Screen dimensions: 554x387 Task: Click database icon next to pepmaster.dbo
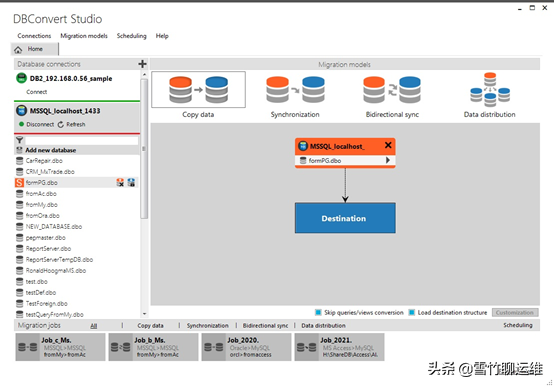tap(20, 238)
